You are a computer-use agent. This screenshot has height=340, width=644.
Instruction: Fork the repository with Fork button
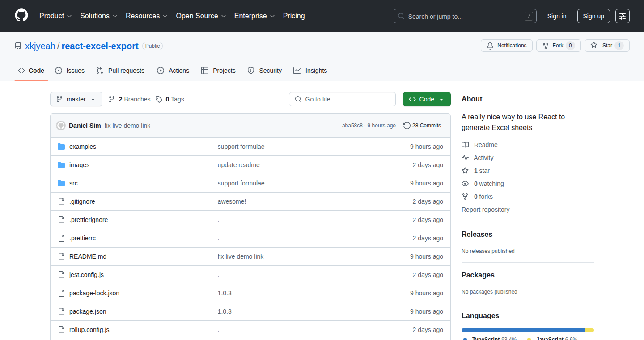[558, 46]
